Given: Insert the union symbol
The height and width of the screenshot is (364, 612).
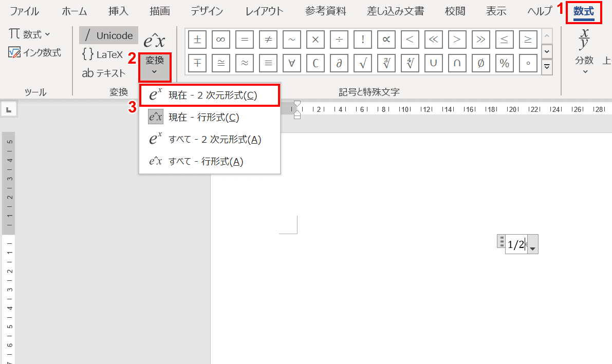Looking at the screenshot, I should pos(434,63).
